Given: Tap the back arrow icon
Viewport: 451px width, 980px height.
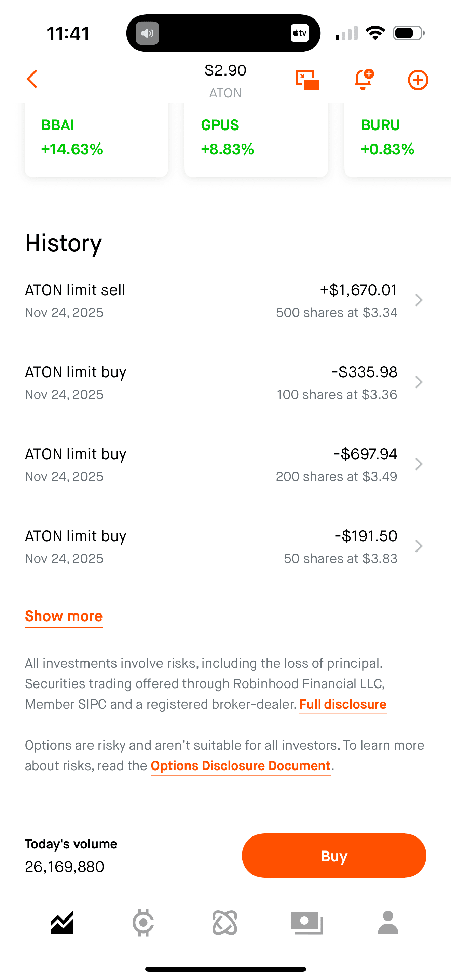Looking at the screenshot, I should click(x=32, y=79).
